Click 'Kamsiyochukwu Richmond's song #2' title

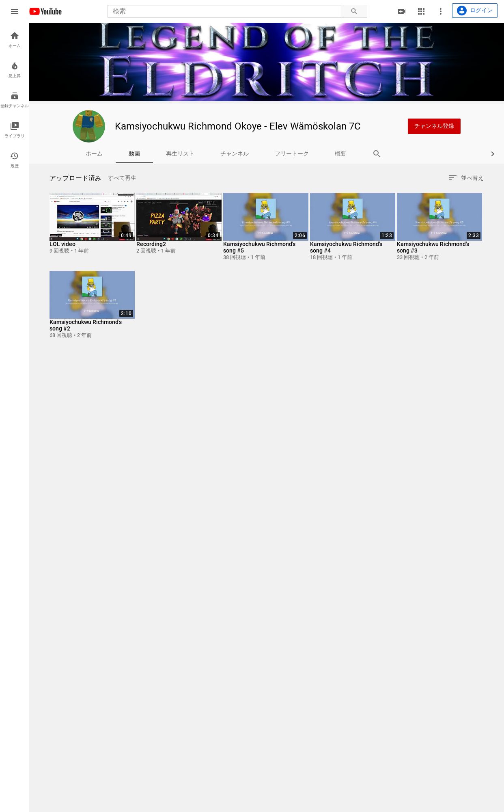(86, 325)
